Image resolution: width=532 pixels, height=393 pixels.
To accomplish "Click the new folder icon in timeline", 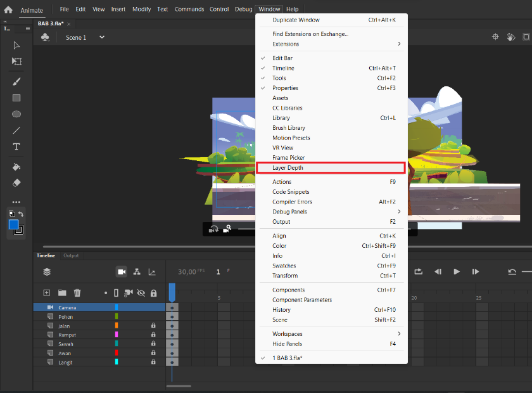I will 62,293.
